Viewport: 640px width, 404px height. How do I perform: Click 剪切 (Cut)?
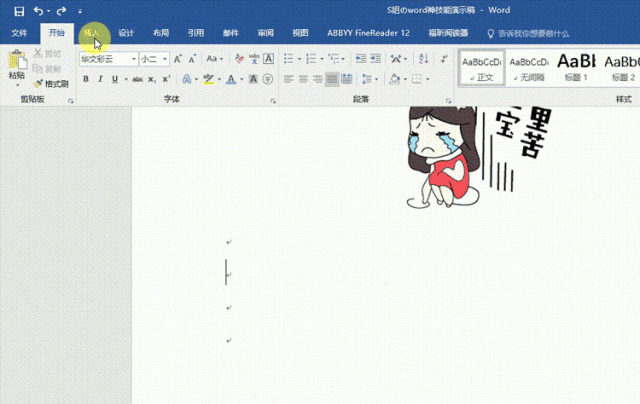[47, 53]
